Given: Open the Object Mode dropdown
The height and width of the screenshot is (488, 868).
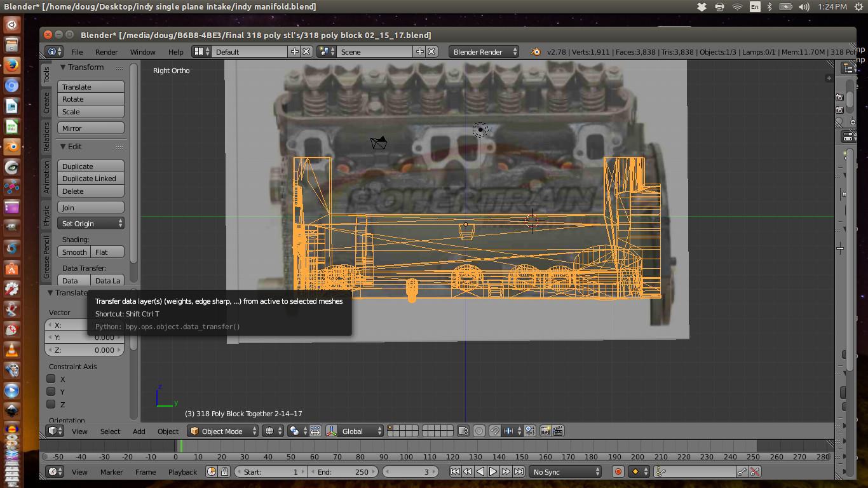Looking at the screenshot, I should click(222, 431).
